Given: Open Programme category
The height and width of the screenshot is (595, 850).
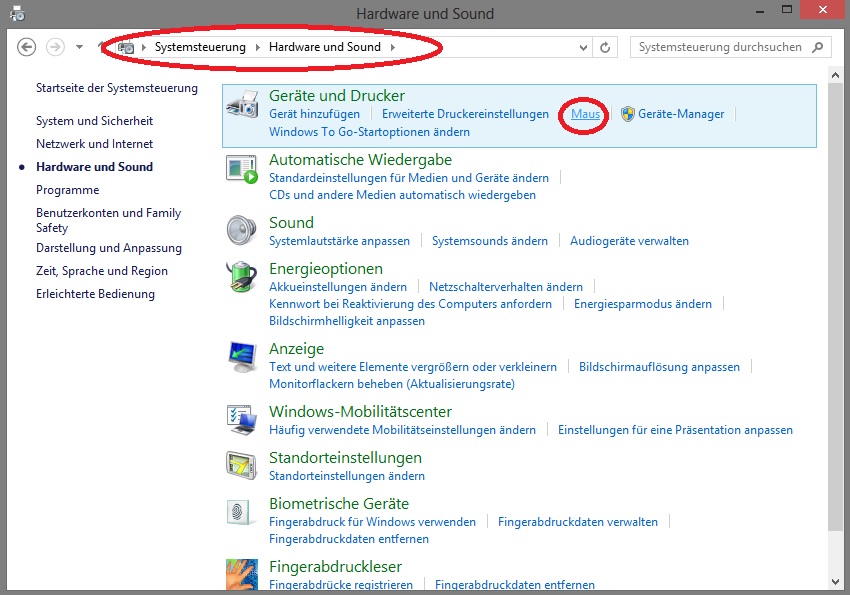Looking at the screenshot, I should pyautogui.click(x=67, y=190).
